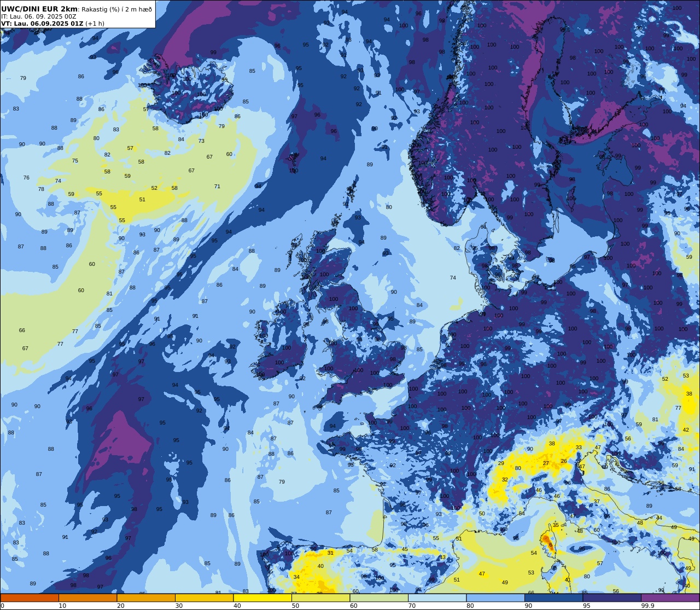Click the legend swatch between 90 and 95
The width and height of the screenshot is (700, 610).
(553, 597)
